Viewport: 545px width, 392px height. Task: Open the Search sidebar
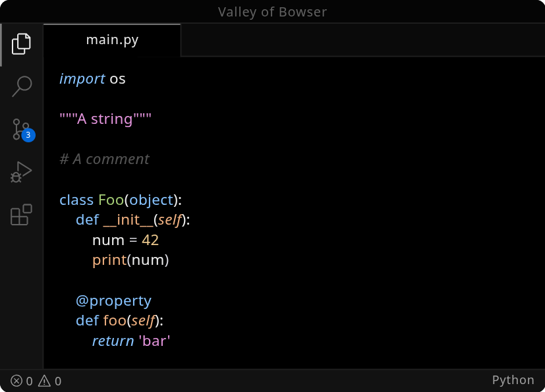22,86
